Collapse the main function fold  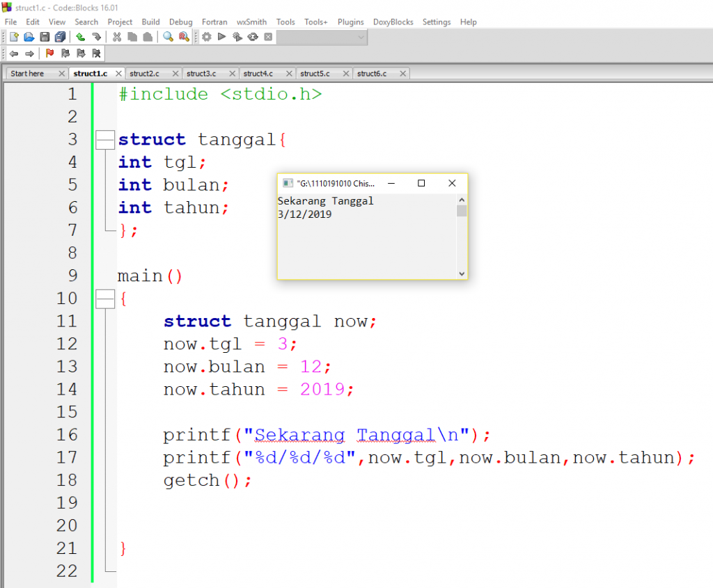105,299
